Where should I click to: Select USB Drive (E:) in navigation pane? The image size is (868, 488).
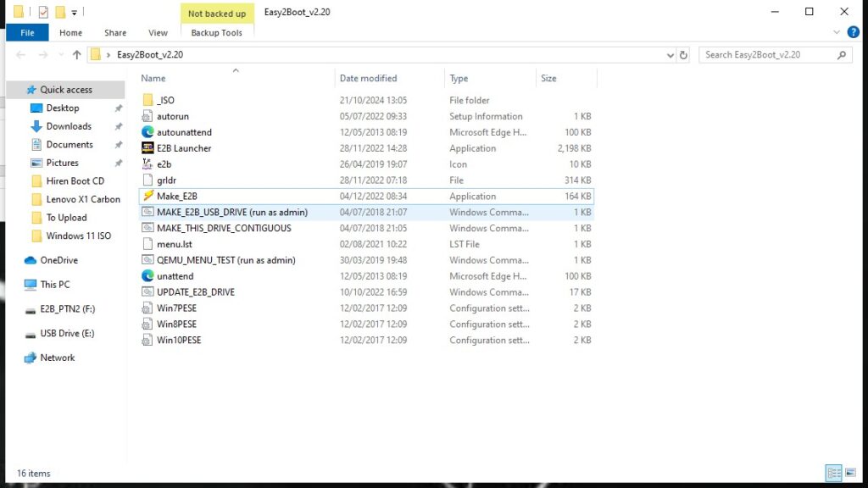(x=66, y=334)
